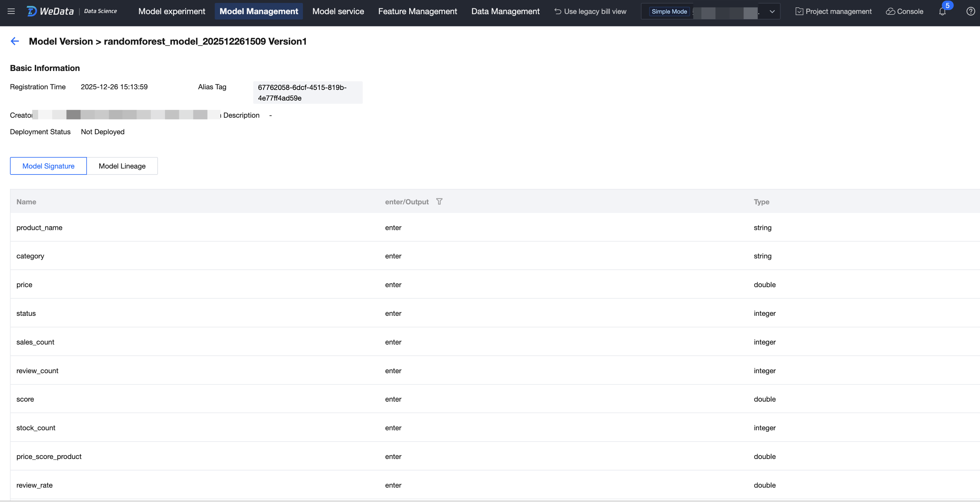
Task: Open the Model service menu
Action: click(338, 11)
